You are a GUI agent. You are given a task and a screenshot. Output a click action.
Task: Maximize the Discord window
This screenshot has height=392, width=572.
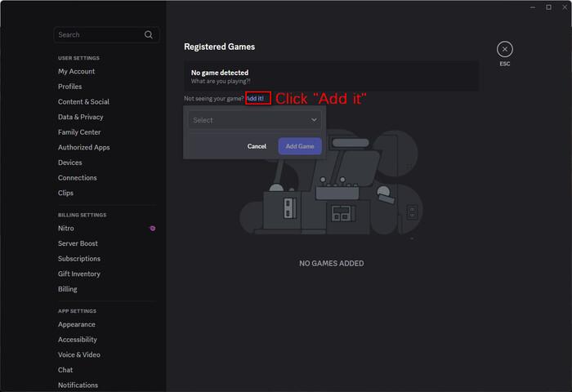click(548, 7)
